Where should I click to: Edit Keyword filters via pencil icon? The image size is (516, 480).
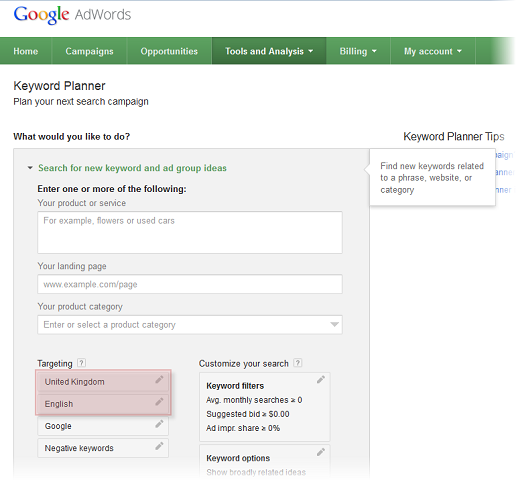[x=321, y=379]
